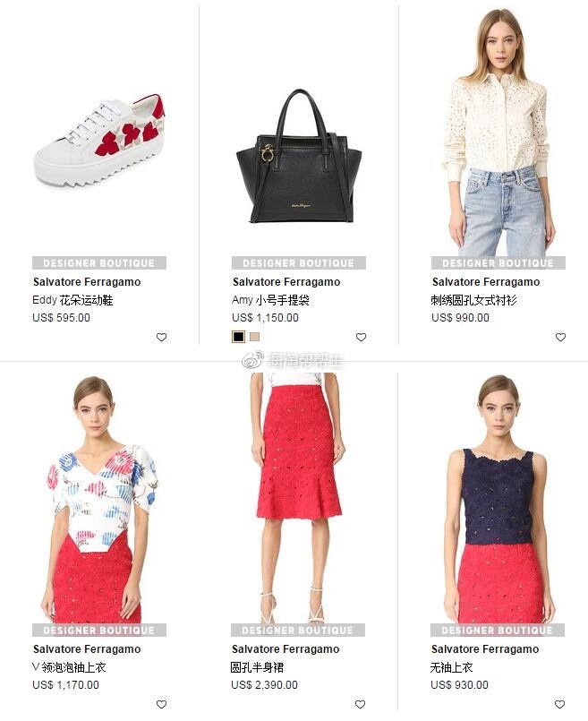Choose beige color swatch for Amy handbag
588x721 pixels.
point(254,337)
